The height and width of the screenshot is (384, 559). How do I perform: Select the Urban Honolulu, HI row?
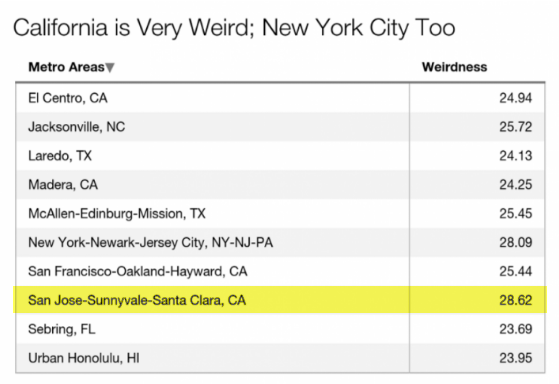click(x=280, y=358)
